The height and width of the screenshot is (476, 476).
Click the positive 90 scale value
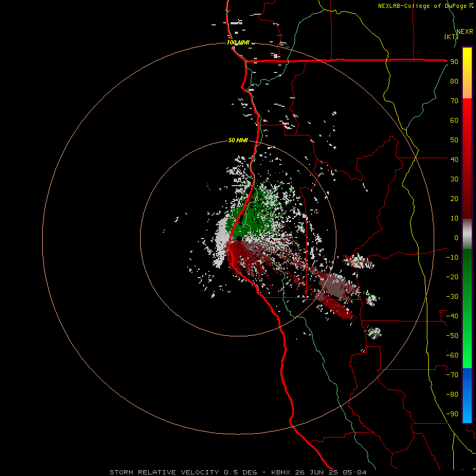[x=454, y=62]
